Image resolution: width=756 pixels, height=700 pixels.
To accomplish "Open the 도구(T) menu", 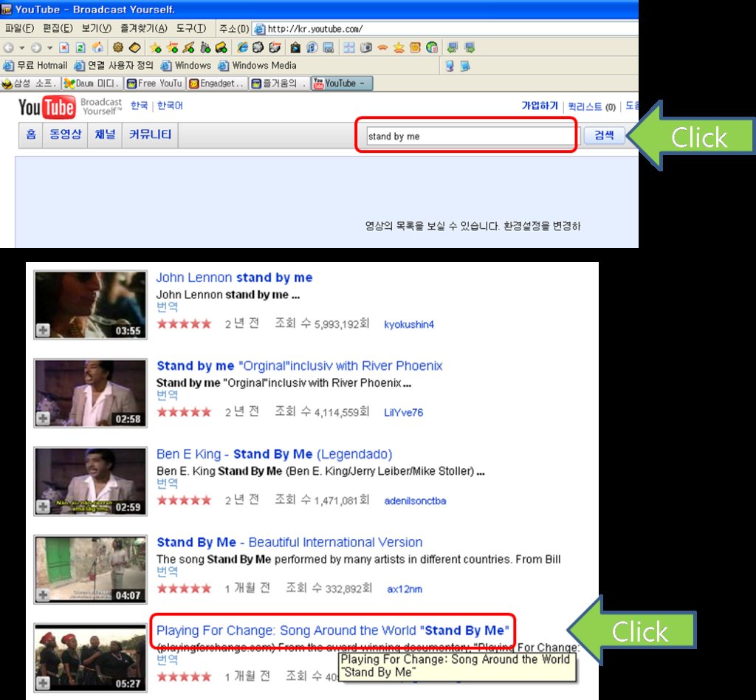I will (x=191, y=29).
